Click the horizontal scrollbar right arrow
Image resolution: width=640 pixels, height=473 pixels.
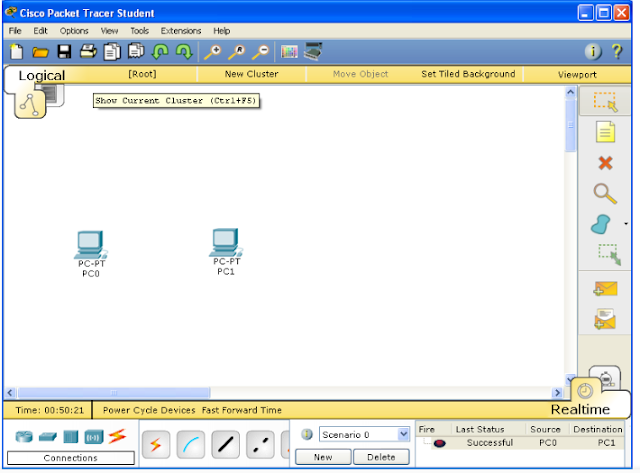pyautogui.click(x=557, y=393)
